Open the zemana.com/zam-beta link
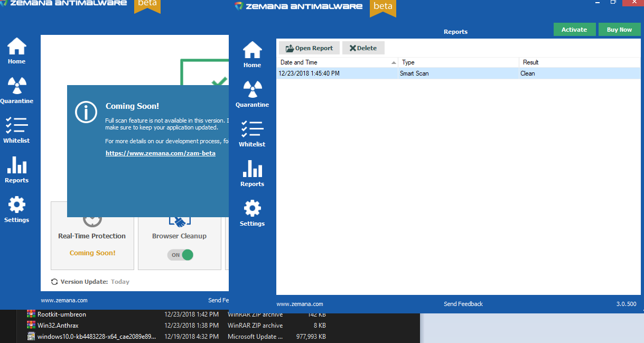644x343 pixels. [x=161, y=153]
